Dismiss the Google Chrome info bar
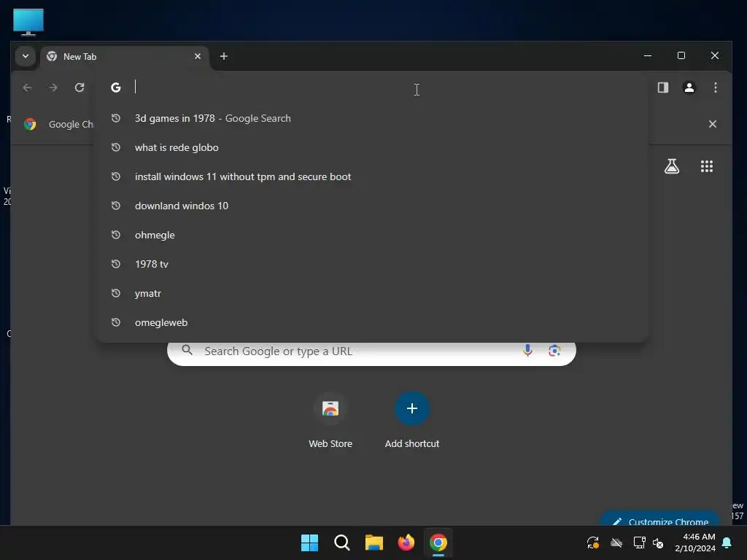The height and width of the screenshot is (560, 747). tap(712, 124)
